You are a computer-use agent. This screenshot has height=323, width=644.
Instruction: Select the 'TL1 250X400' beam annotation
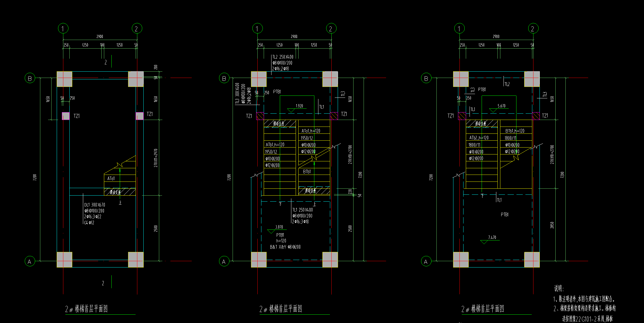coord(302,210)
